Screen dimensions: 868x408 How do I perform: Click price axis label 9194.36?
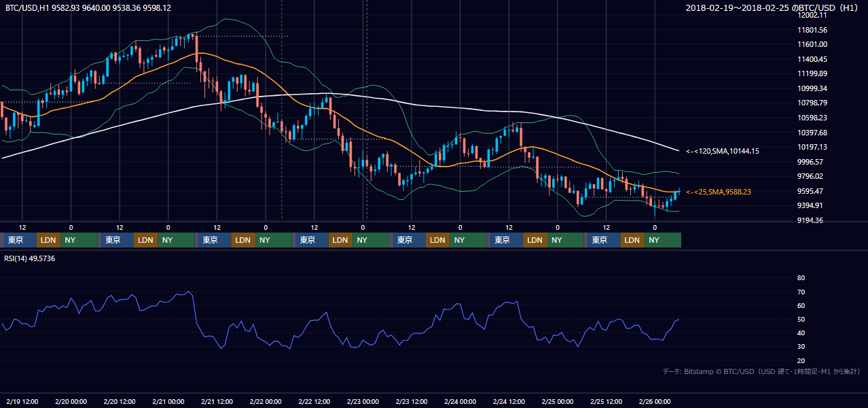(811, 220)
